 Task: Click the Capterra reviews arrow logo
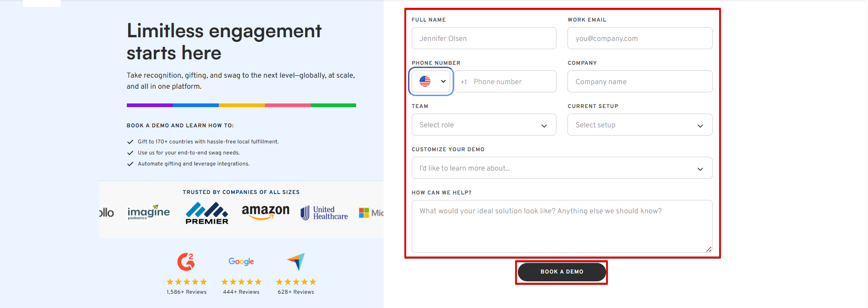click(x=296, y=262)
